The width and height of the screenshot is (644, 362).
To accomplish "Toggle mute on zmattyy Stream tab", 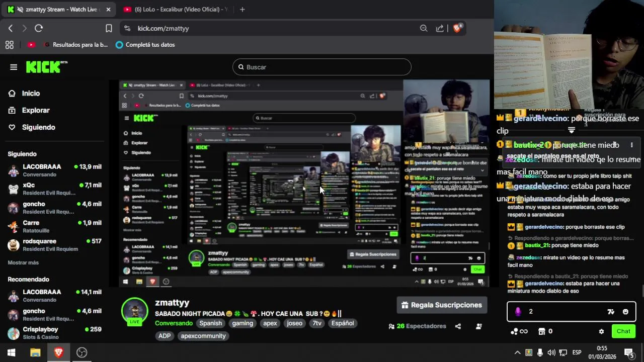I will [x=20, y=10].
